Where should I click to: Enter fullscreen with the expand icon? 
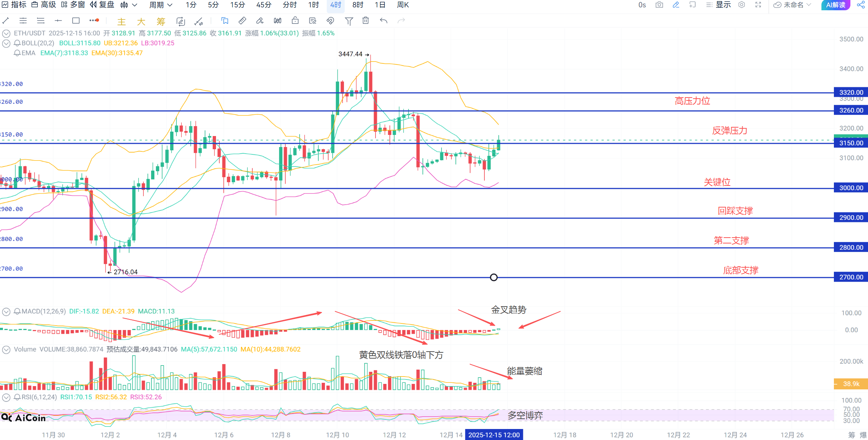pos(758,5)
